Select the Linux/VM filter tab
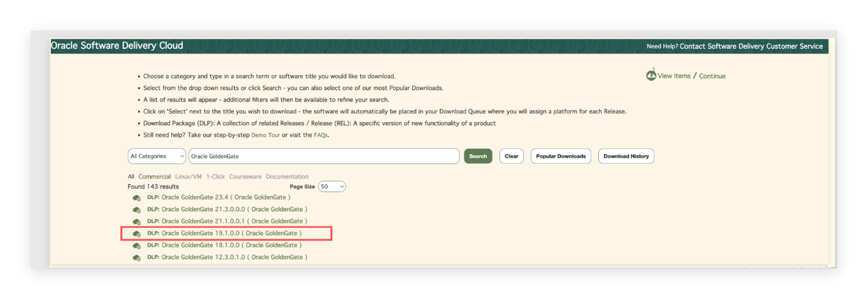 point(189,177)
